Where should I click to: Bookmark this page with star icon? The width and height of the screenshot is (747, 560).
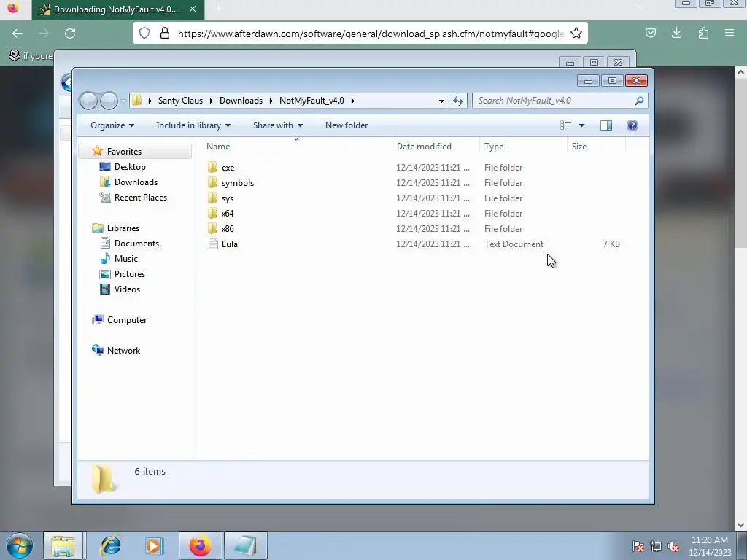tap(576, 34)
